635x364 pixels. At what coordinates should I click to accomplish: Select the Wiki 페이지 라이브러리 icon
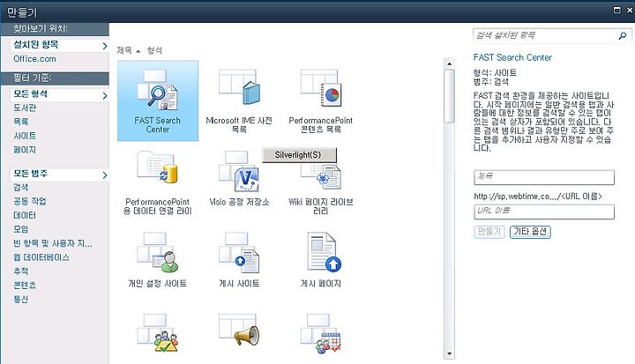coord(321,176)
